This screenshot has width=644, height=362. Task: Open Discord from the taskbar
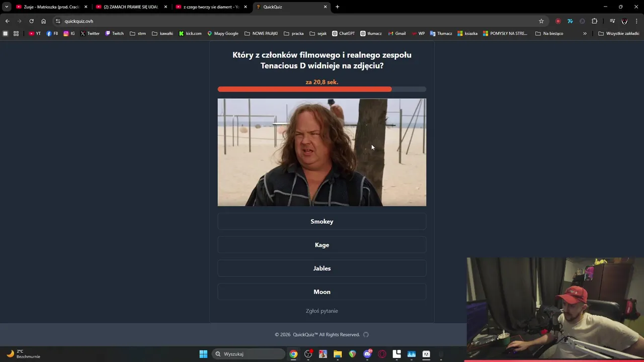point(367,354)
